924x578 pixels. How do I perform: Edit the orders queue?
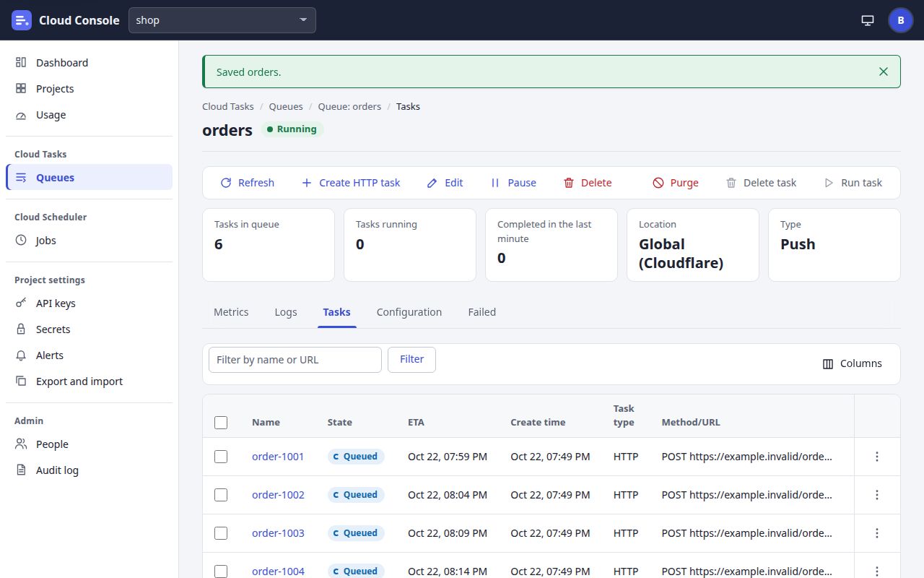tap(445, 183)
